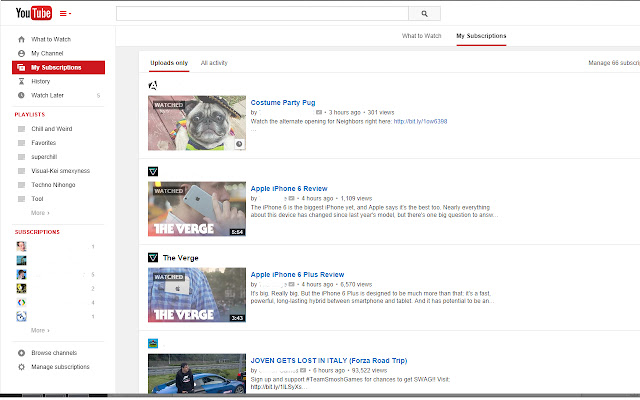Open the Tool playlist
The height and width of the screenshot is (400, 640).
(x=37, y=199)
